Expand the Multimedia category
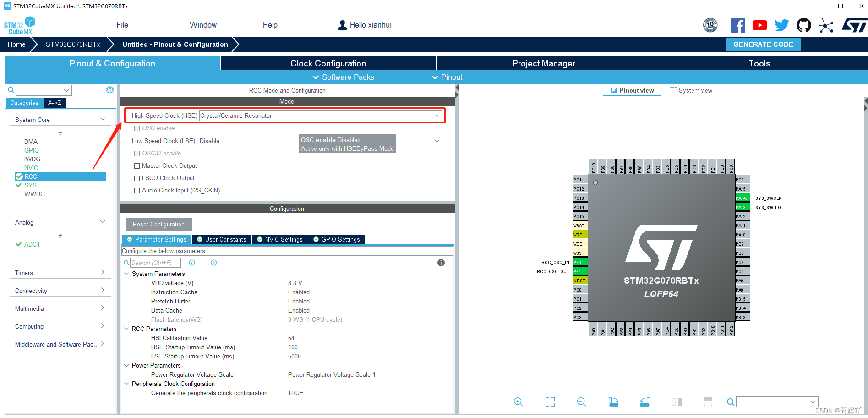This screenshot has width=868, height=418. tap(103, 308)
